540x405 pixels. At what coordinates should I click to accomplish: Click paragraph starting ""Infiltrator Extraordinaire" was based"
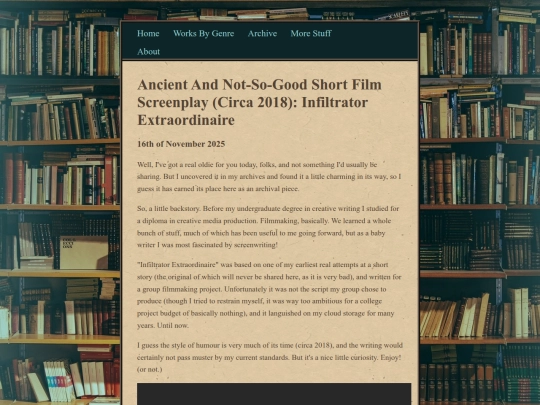(269, 295)
